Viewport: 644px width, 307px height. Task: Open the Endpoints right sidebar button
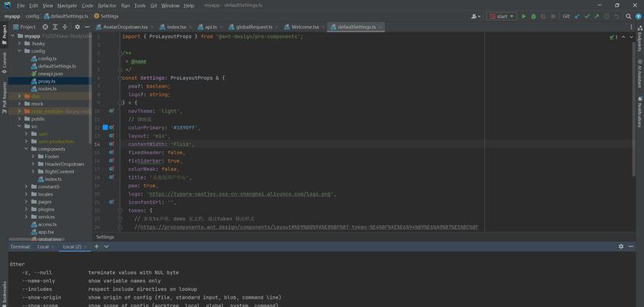coord(639,38)
